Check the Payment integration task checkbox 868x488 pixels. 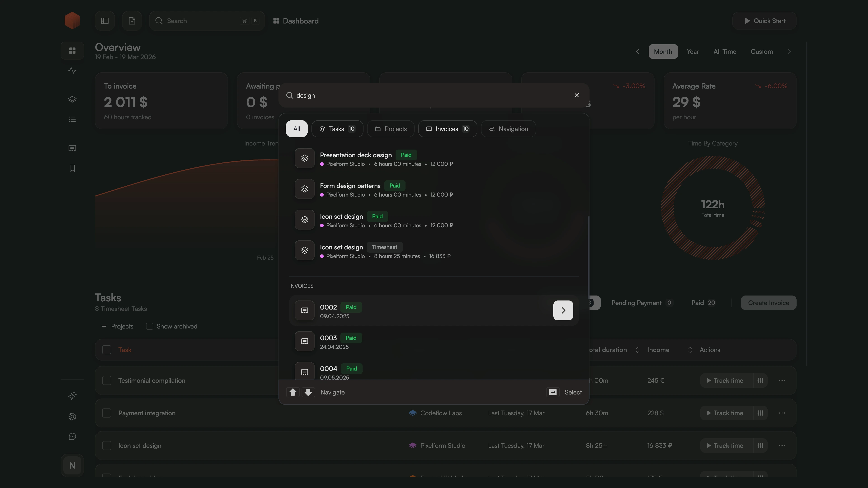coord(107,413)
